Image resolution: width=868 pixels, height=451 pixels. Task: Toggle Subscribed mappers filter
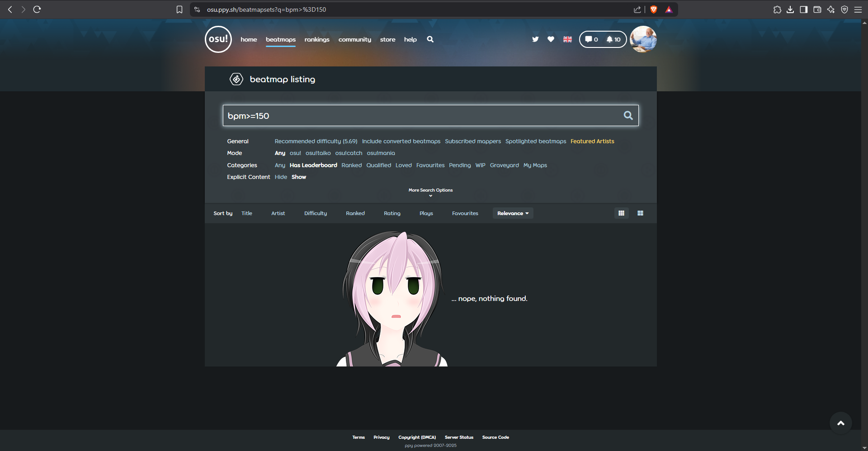click(473, 141)
